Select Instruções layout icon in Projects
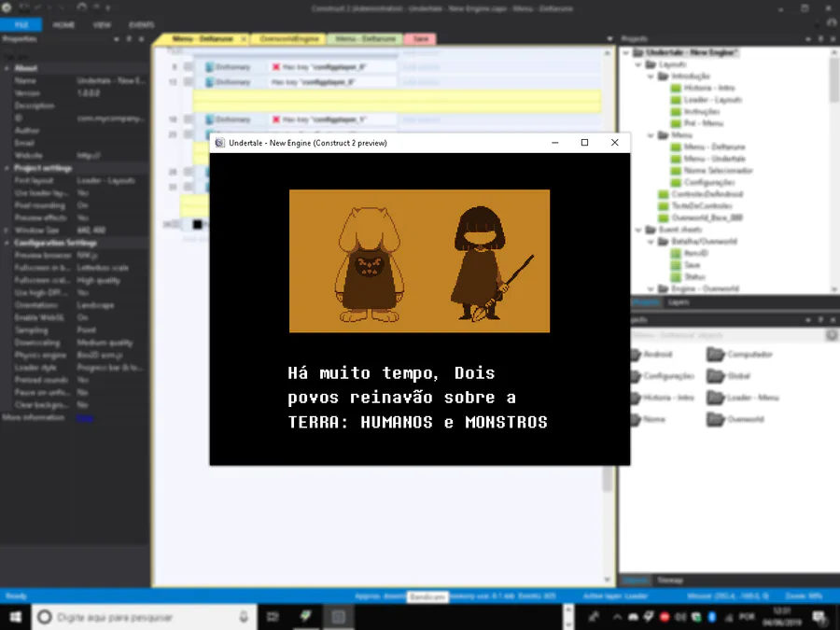The height and width of the screenshot is (630, 840). coord(676,111)
